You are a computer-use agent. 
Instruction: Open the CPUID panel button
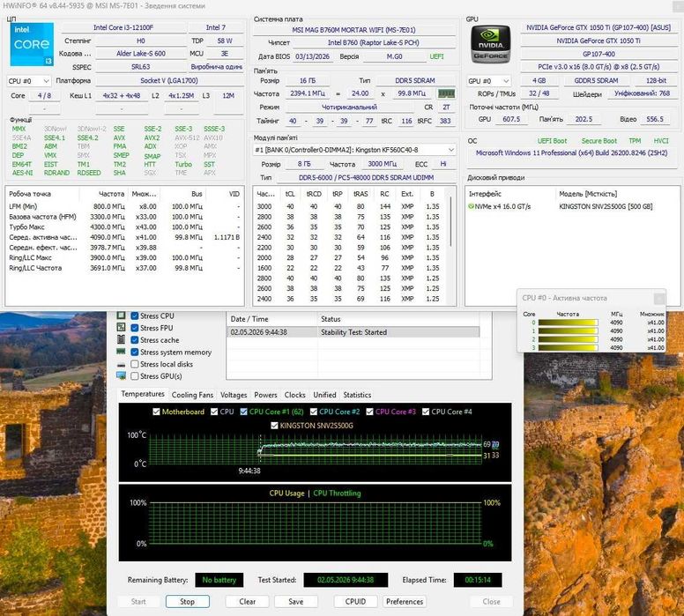[x=355, y=601]
